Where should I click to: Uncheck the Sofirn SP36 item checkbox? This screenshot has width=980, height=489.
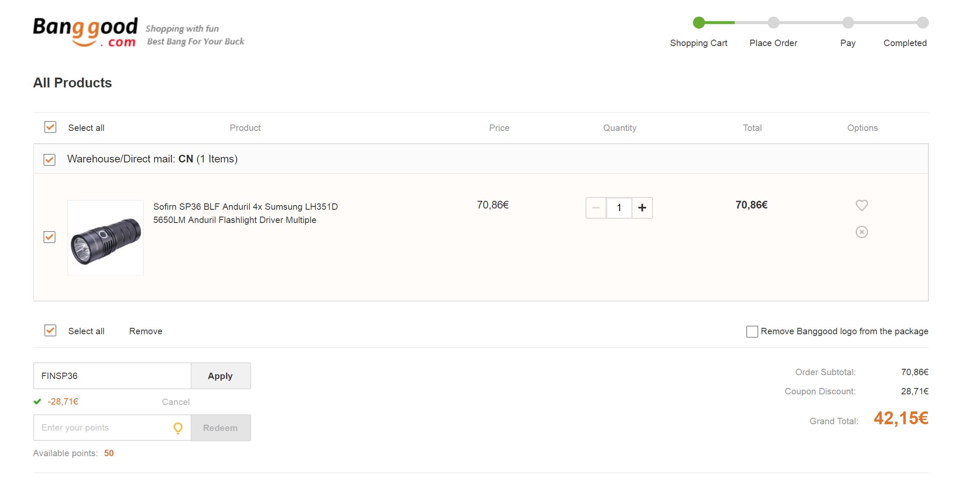point(49,237)
